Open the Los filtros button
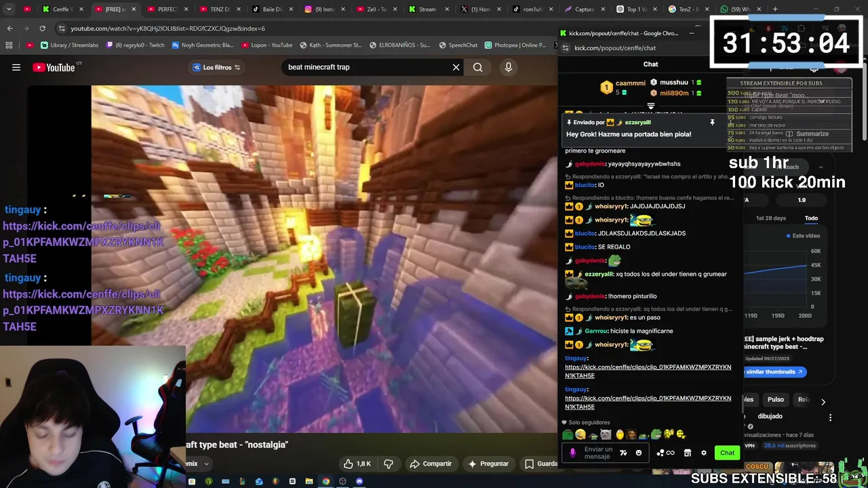 (217, 67)
